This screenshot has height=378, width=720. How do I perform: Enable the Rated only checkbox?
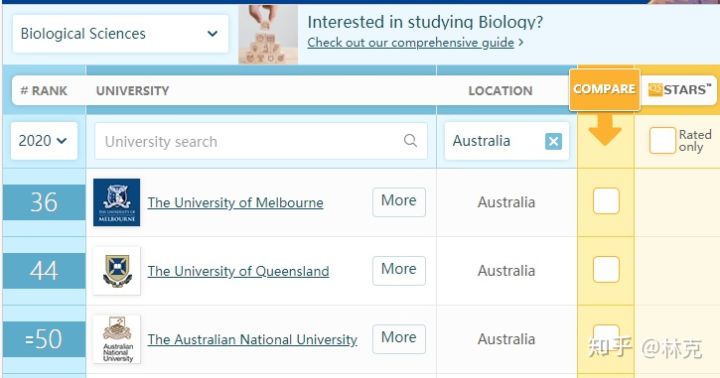[662, 141]
